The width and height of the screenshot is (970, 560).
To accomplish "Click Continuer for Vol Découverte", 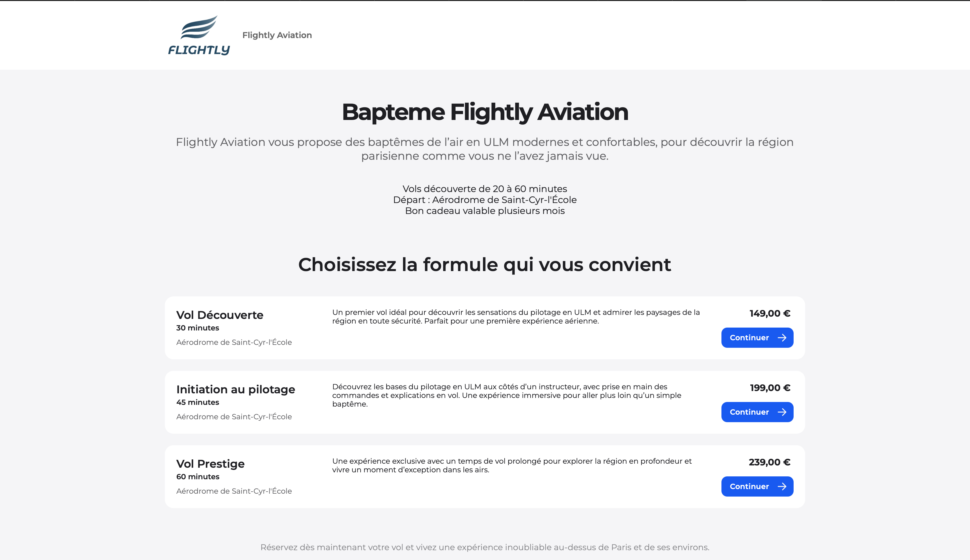I will click(x=749, y=338).
